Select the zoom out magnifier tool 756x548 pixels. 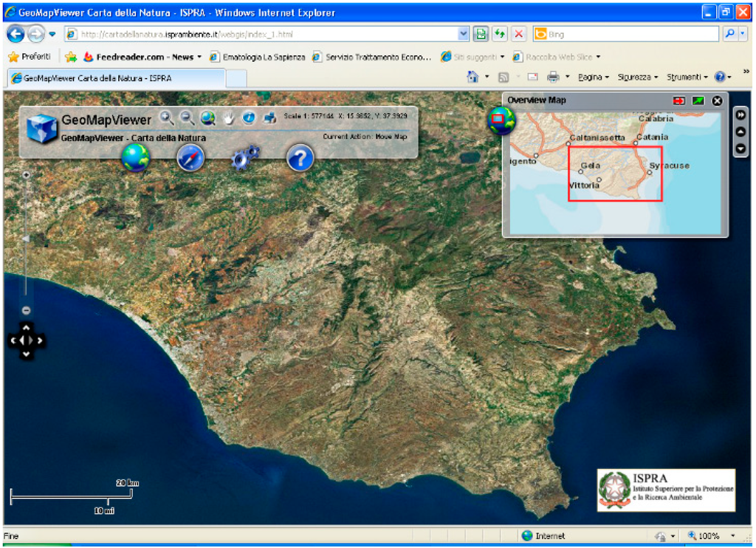click(188, 117)
